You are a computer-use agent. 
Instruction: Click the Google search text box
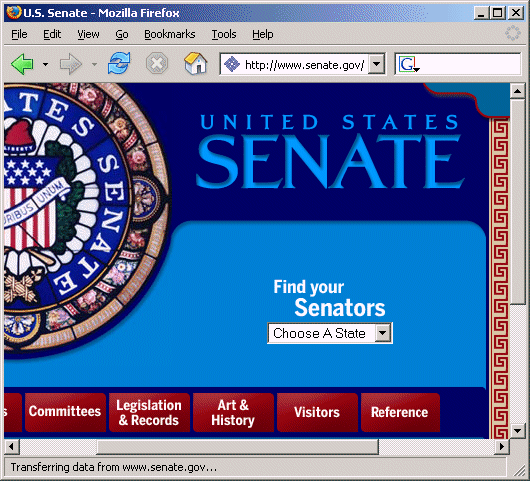tap(470, 64)
